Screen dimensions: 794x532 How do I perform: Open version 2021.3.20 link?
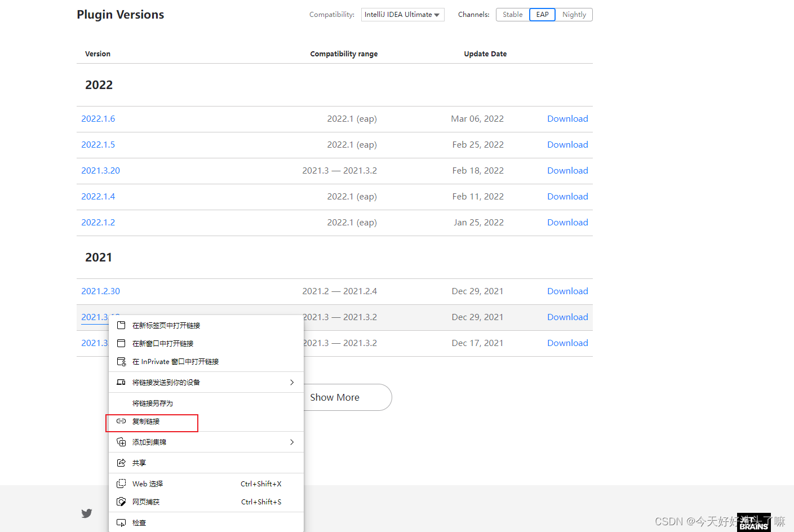[x=100, y=170]
